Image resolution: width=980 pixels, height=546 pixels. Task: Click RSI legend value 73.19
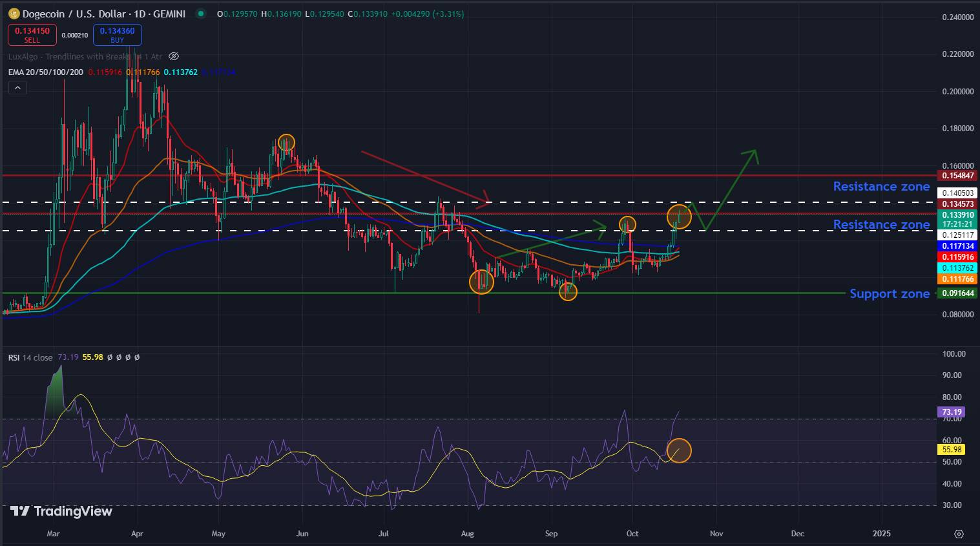68,357
